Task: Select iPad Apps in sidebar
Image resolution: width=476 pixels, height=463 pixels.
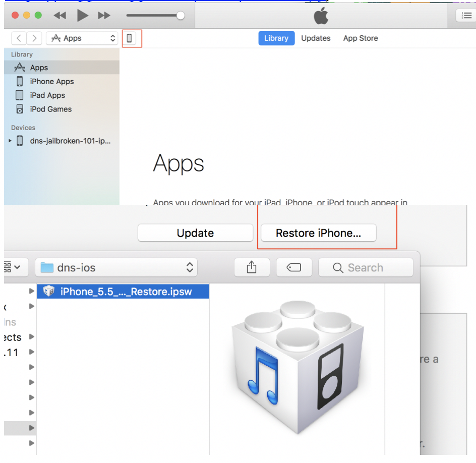Action: click(62, 95)
